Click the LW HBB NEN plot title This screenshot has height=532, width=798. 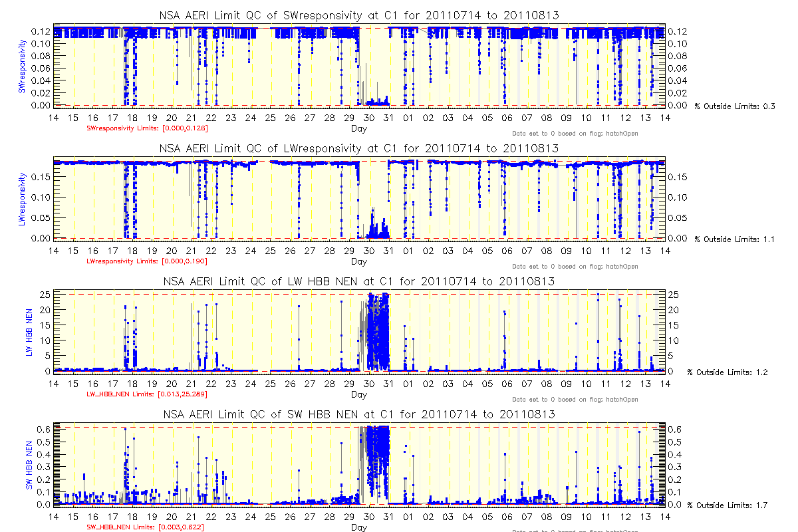(x=358, y=281)
